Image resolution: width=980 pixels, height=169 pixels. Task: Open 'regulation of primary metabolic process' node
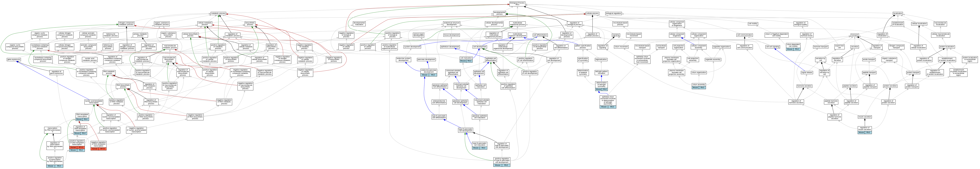coord(149,47)
